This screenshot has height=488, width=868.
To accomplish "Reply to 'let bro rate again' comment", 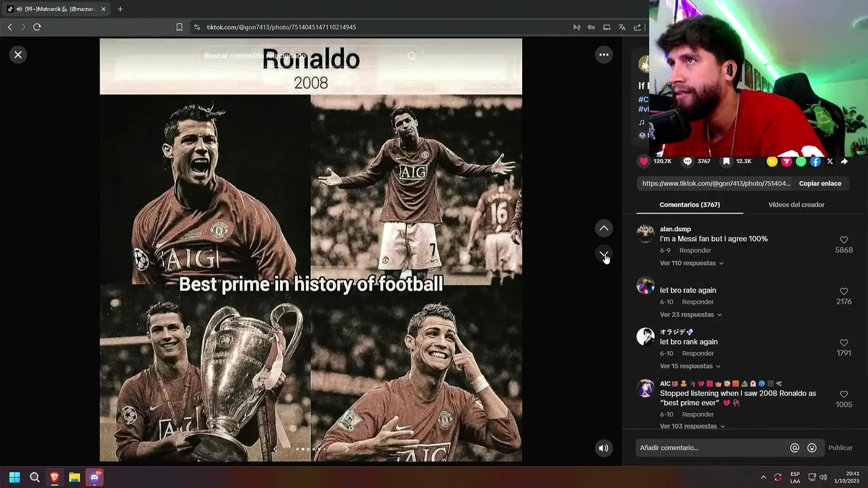I will (698, 302).
